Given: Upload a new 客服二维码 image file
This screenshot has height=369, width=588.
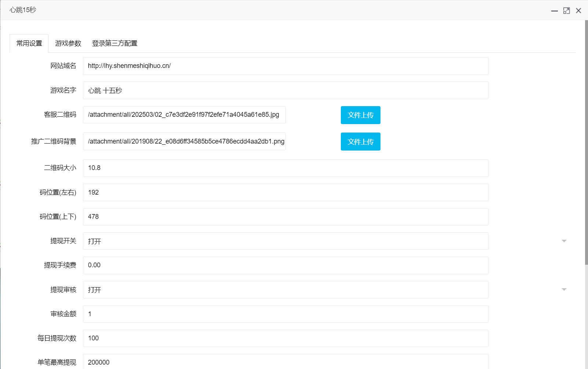Looking at the screenshot, I should 360,115.
